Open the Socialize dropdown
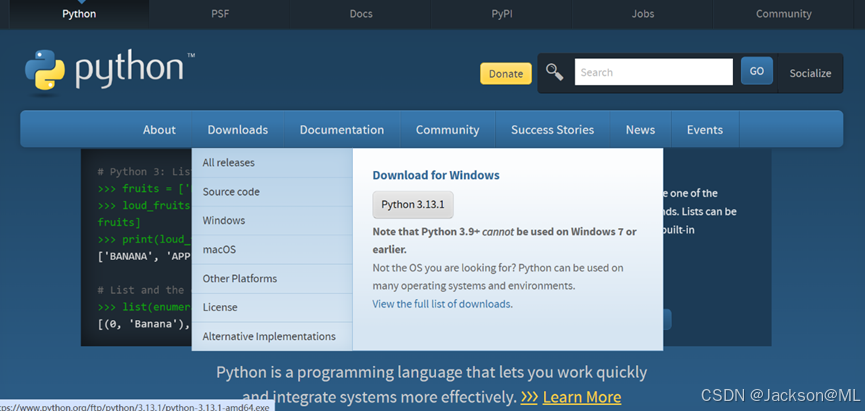The image size is (865, 411). [x=810, y=73]
